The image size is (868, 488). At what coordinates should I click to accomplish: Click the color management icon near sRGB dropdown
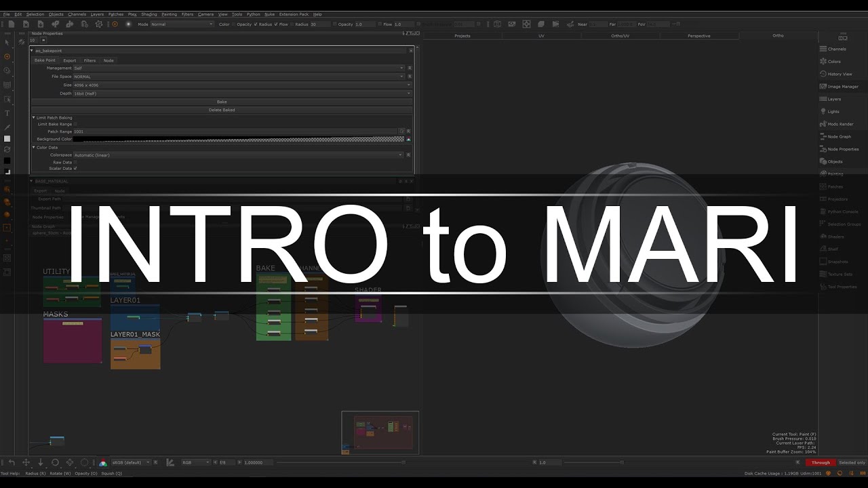103,462
